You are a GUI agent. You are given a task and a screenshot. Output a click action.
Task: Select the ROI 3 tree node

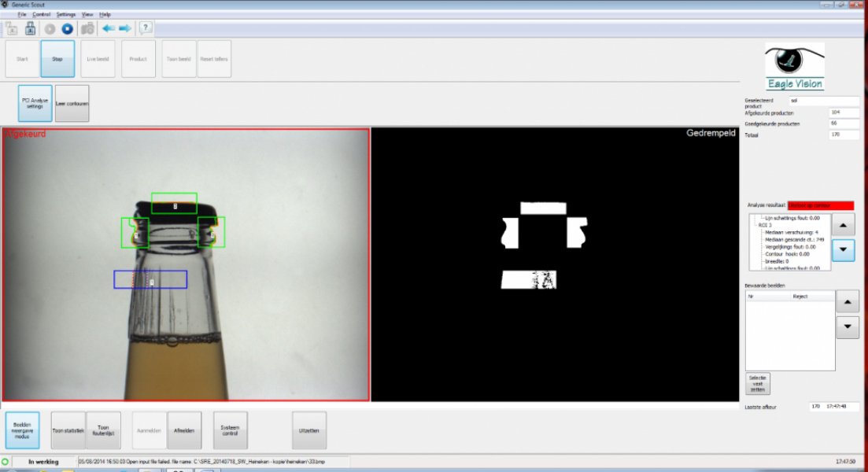coord(764,225)
